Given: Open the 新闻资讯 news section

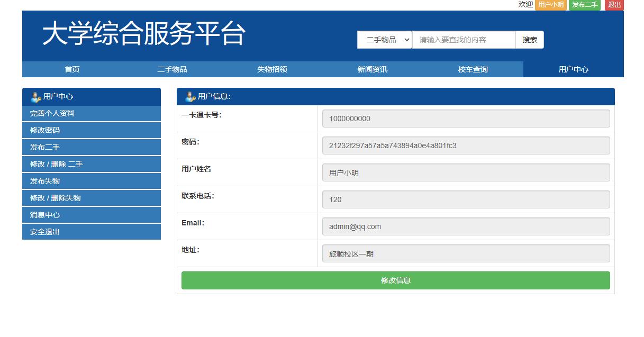Looking at the screenshot, I should [x=371, y=69].
